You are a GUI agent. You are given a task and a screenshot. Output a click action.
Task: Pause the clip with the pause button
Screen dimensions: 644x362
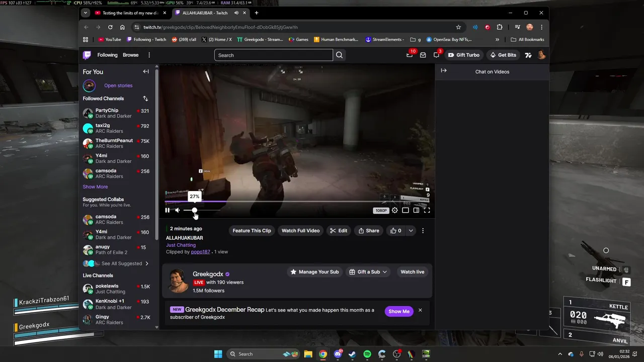[x=168, y=210]
